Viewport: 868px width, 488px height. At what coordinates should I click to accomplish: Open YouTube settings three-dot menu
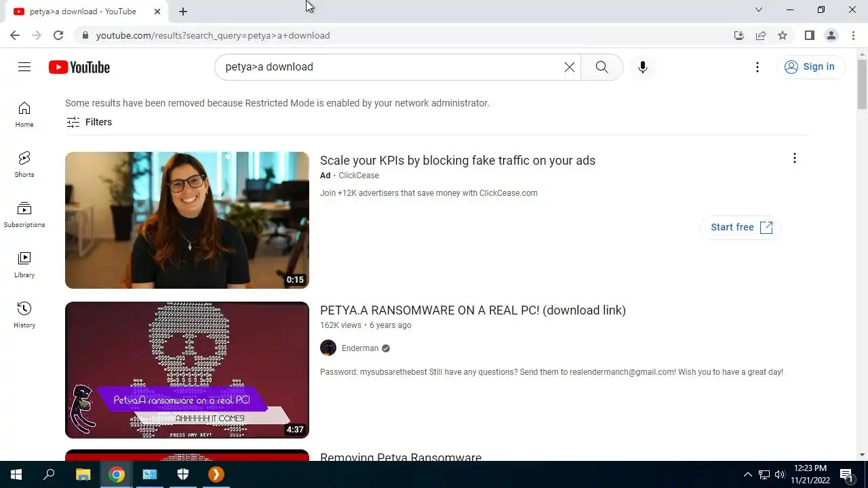tap(757, 67)
